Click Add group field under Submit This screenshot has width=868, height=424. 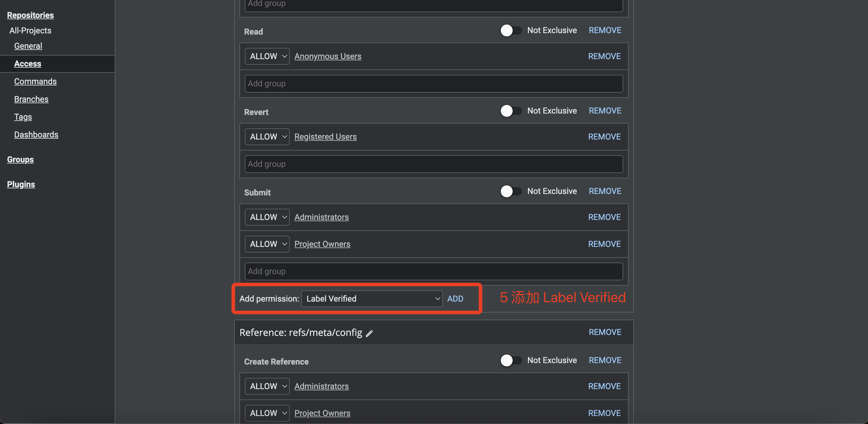point(433,271)
